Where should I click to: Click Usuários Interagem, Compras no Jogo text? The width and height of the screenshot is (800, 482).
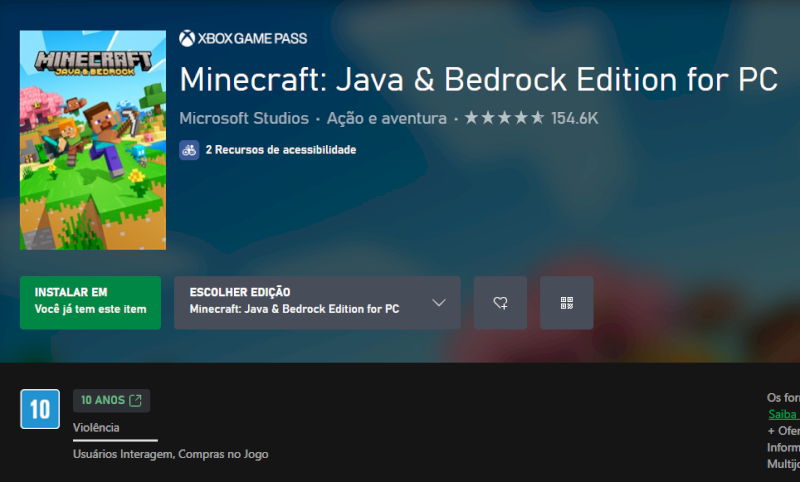(170, 454)
